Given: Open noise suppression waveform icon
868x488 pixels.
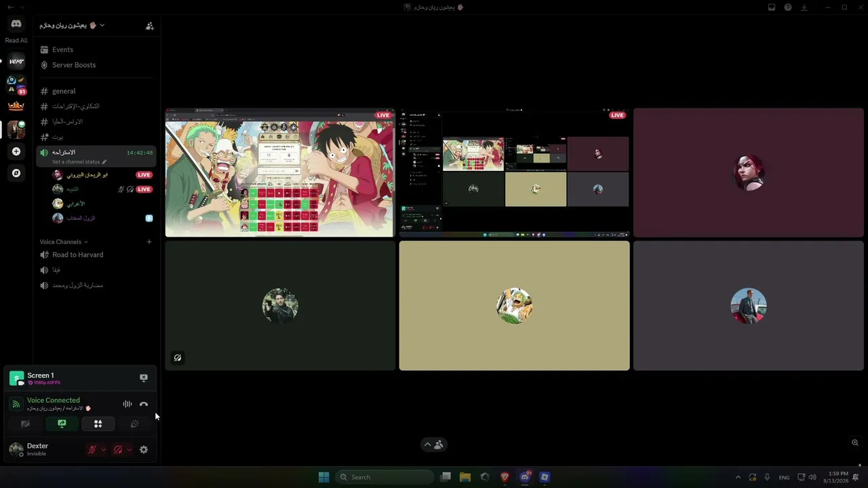Looking at the screenshot, I should pyautogui.click(x=127, y=404).
